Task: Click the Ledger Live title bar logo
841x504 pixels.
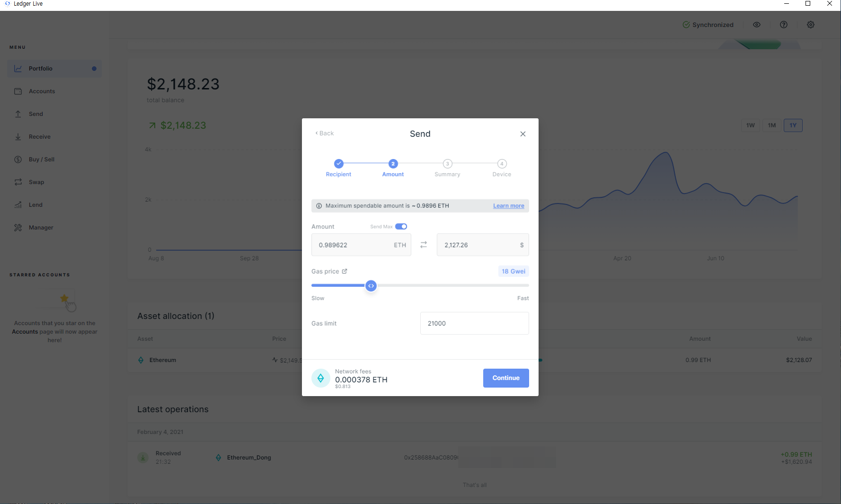Action: point(7,3)
